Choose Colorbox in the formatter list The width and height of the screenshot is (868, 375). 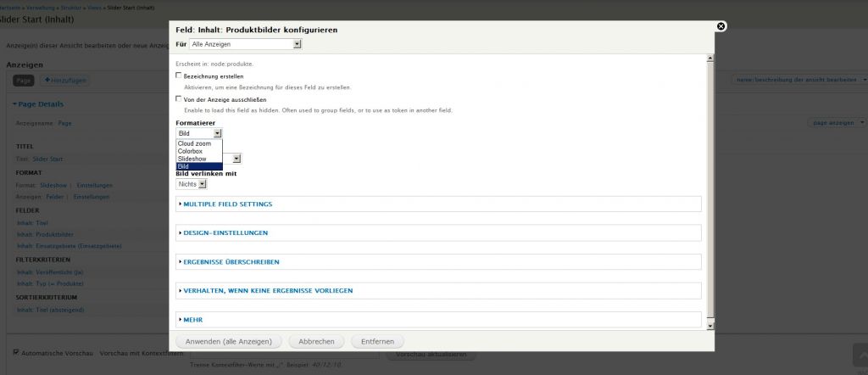(191, 151)
